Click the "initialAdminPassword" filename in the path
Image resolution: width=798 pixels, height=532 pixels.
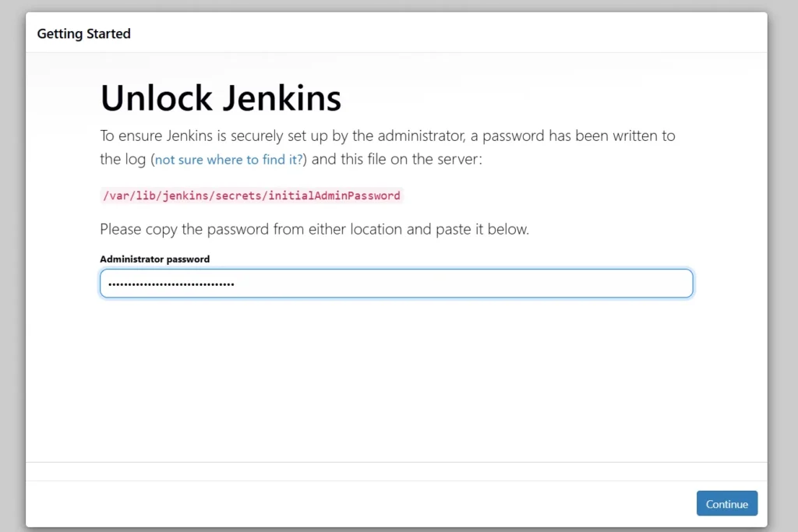coord(334,196)
